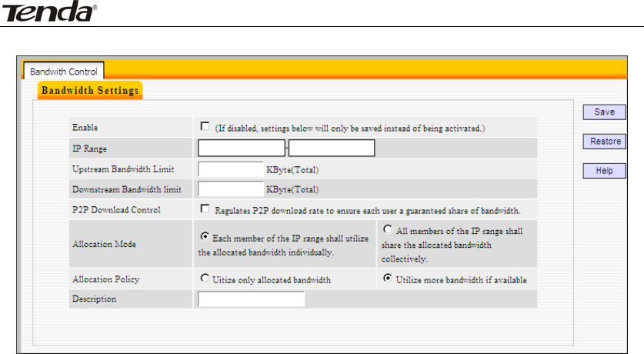The image size is (644, 354).
Task: Click the Description text field
Action: click(x=251, y=299)
